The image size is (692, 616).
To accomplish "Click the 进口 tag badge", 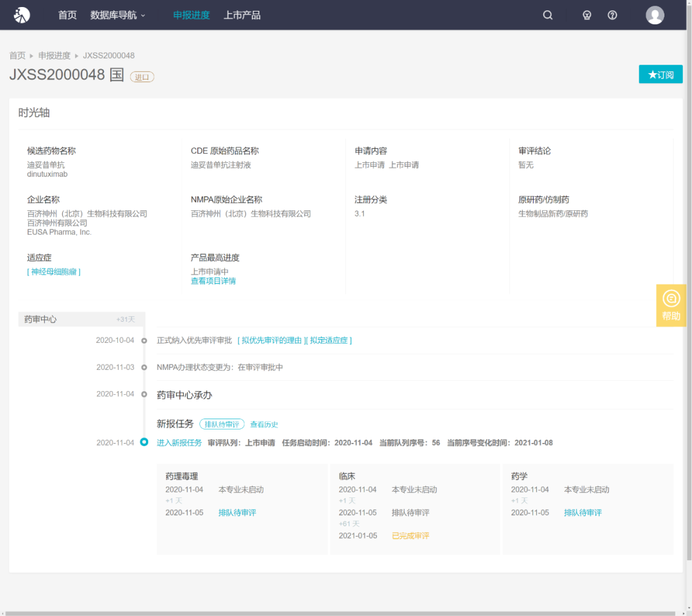I will point(142,77).
